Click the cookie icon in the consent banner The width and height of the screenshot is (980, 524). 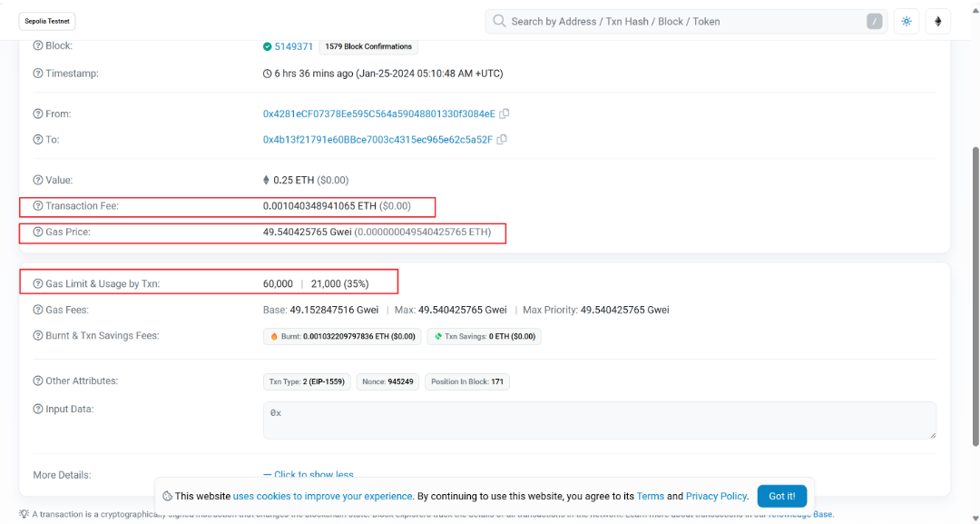point(168,496)
